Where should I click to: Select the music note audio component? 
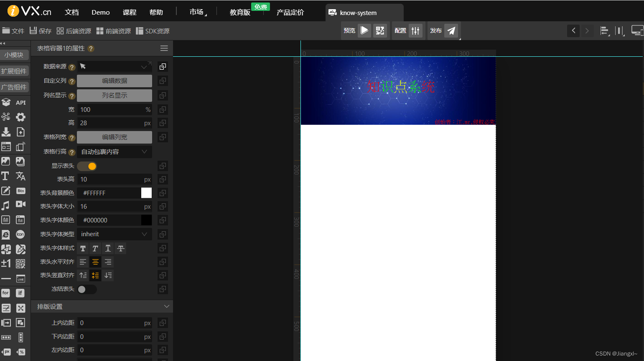[x=5, y=205]
